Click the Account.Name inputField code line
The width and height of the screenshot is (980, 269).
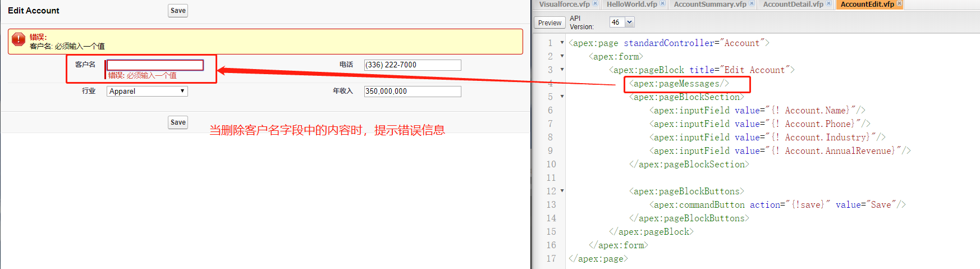click(x=757, y=111)
